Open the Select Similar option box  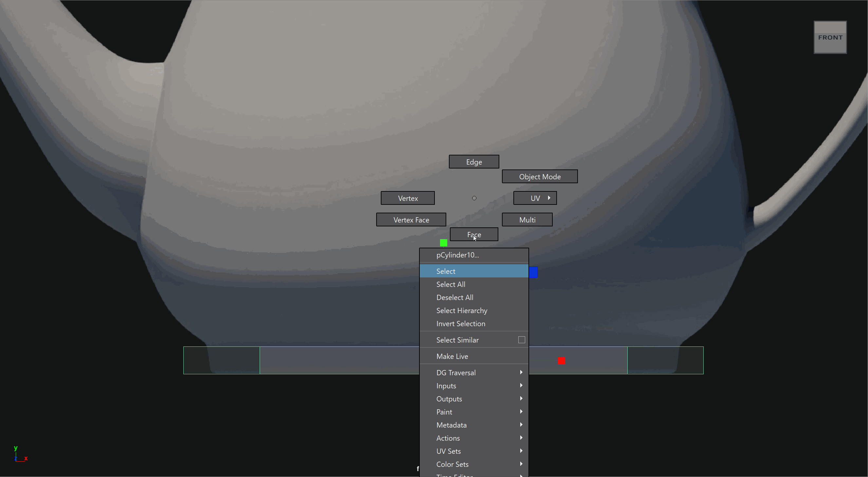click(521, 340)
